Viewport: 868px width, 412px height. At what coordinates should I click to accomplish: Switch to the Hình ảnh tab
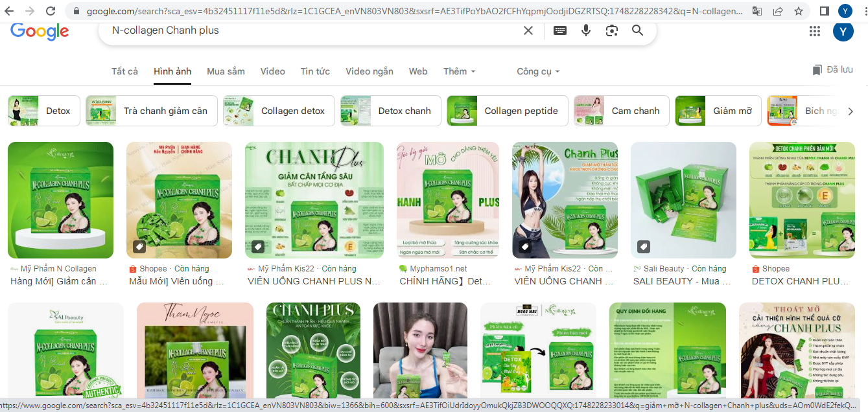pyautogui.click(x=172, y=71)
